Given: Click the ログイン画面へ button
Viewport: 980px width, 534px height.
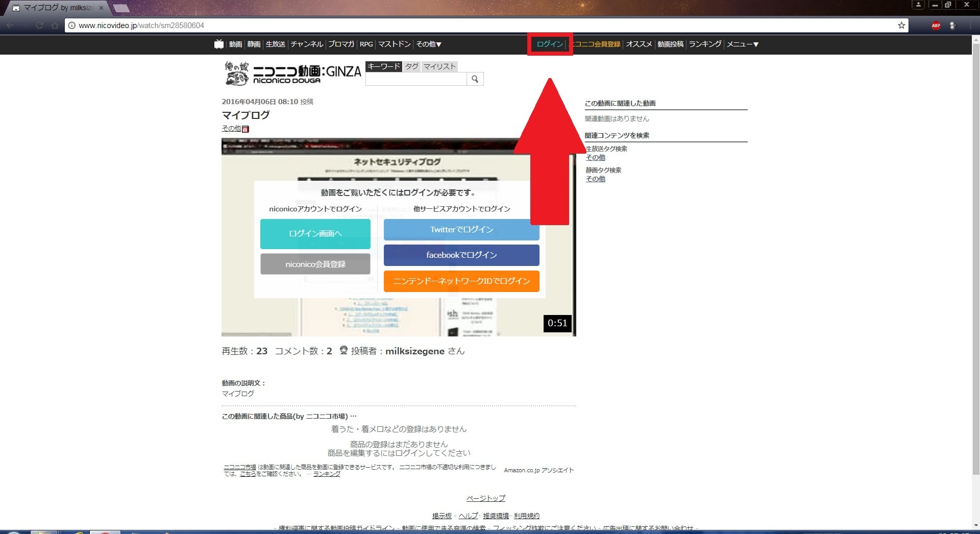Looking at the screenshot, I should point(315,234).
